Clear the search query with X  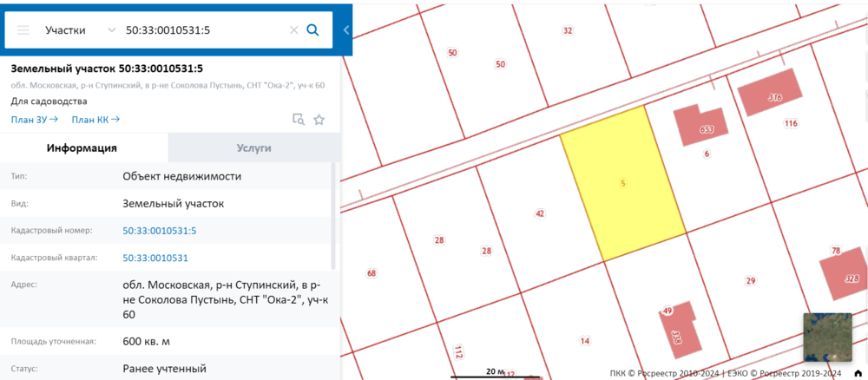click(293, 30)
